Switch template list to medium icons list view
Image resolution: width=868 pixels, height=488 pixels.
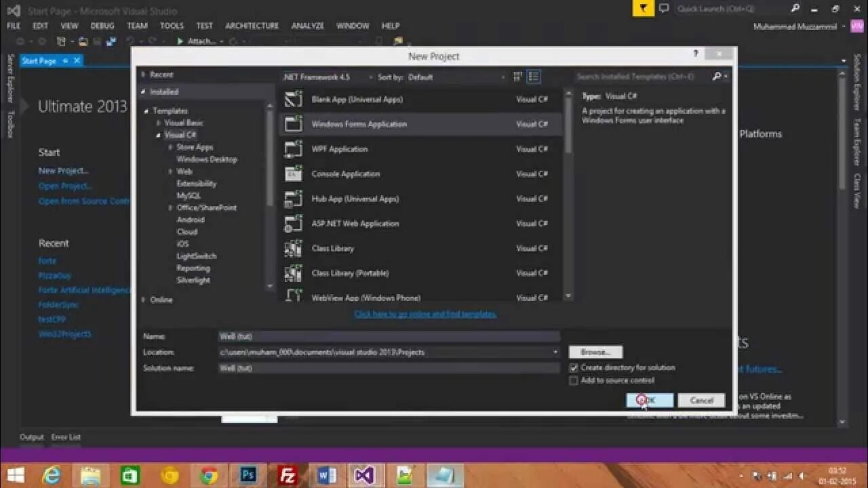coord(534,77)
